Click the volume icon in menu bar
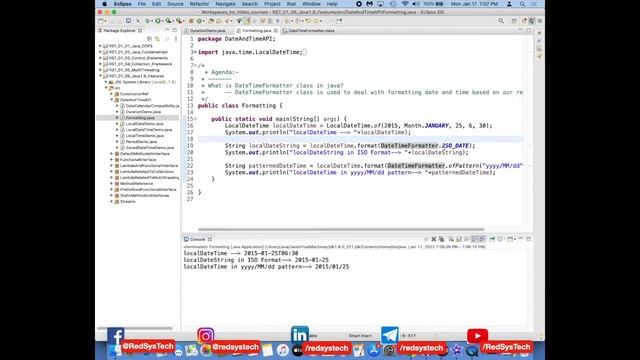 (416, 4)
